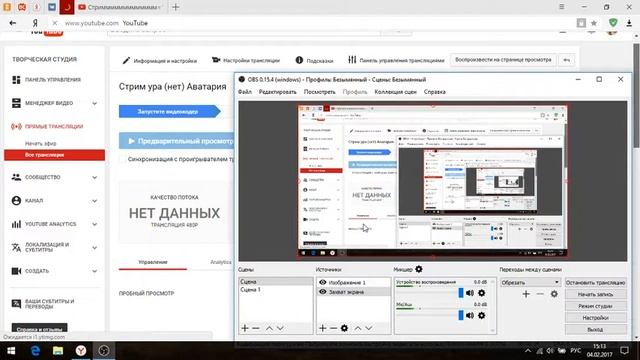Click the Protect shield icon in the address bar
This screenshot has height=360, width=640.
(613, 23)
